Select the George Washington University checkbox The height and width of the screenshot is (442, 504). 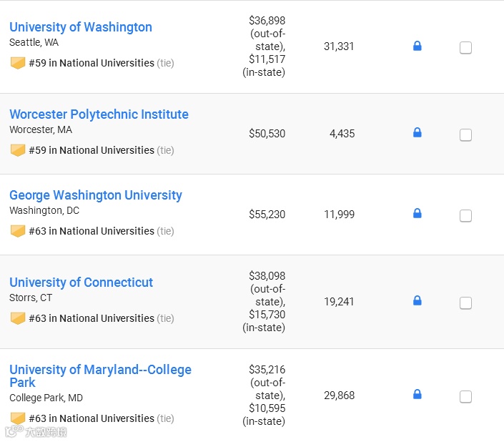point(465,216)
